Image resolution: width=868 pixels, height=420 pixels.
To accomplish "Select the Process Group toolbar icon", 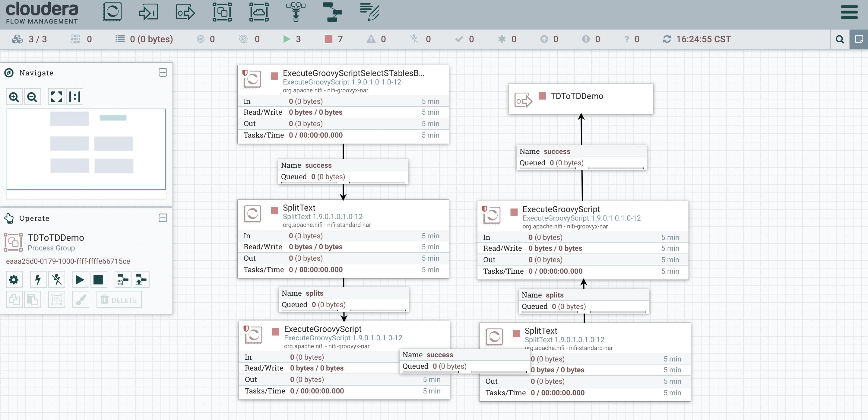I will 222,12.
